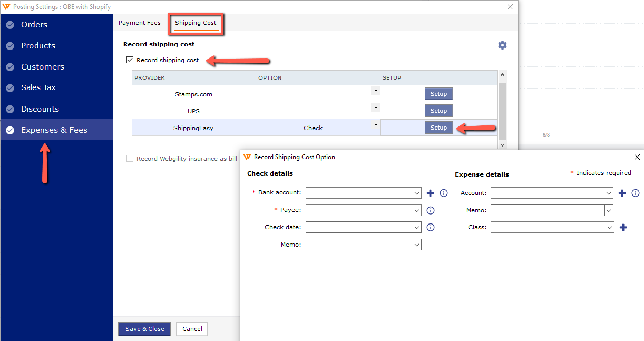View info icon next to Check date
644x341 pixels.
(x=431, y=228)
